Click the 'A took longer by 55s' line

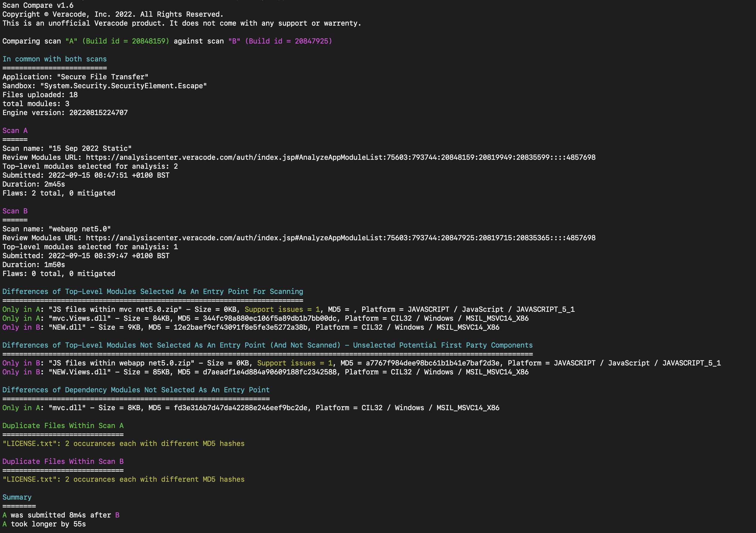pos(44,524)
